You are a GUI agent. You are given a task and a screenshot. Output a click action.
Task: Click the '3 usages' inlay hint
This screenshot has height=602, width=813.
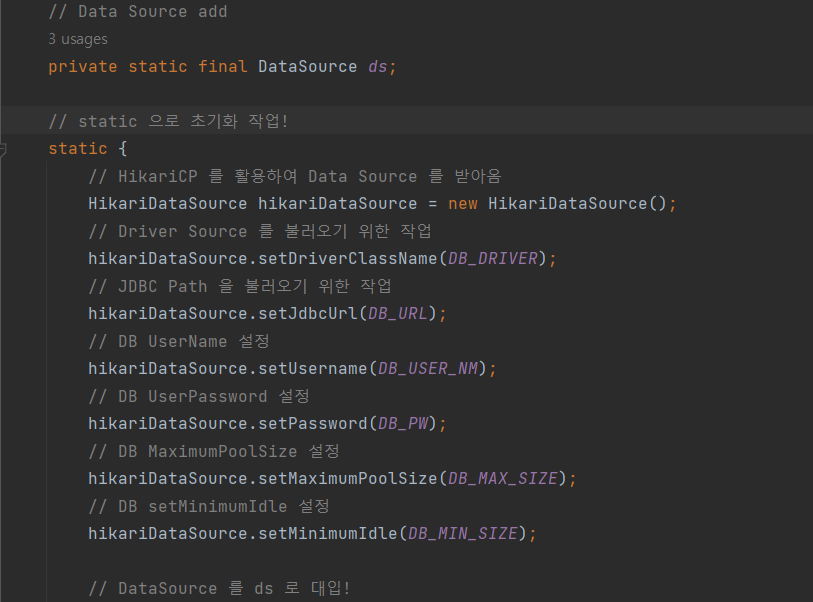pyautogui.click(x=78, y=39)
